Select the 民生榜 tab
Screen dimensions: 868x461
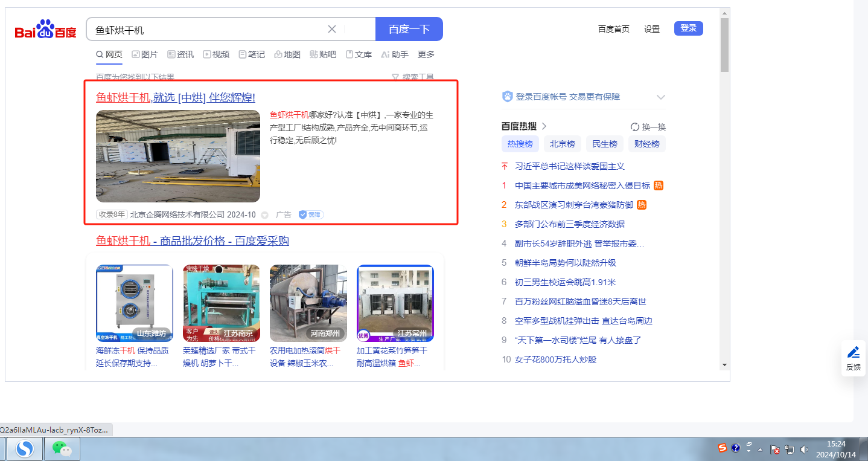(x=605, y=144)
